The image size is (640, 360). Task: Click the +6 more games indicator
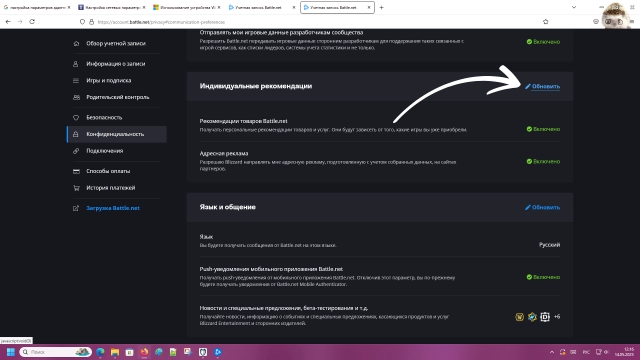click(x=557, y=317)
